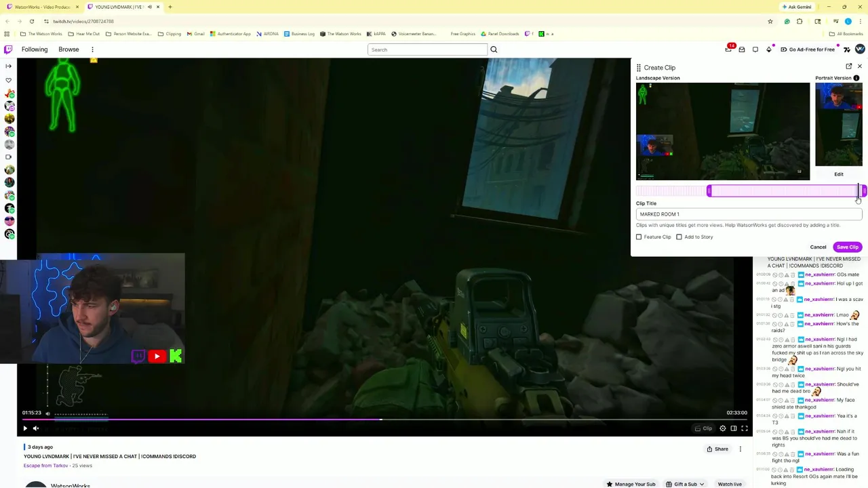Click the Twitch logo home icon
This screenshot has width=868, height=488.
(x=8, y=49)
